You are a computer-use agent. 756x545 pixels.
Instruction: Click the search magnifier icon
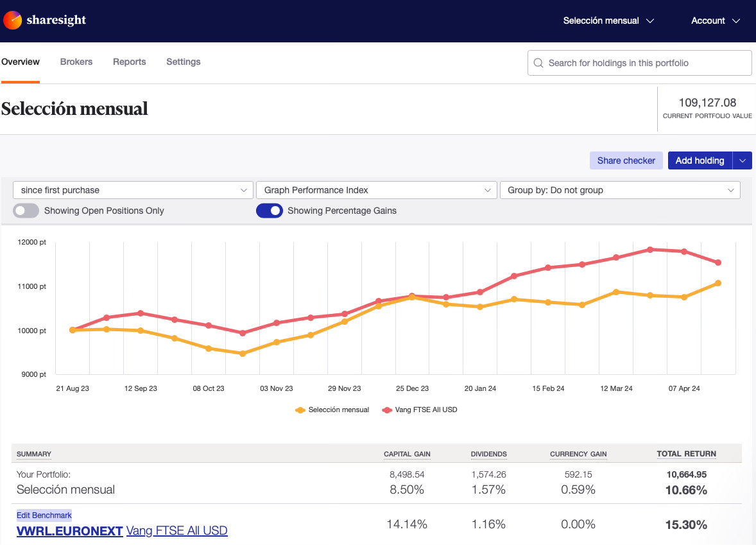coord(538,63)
